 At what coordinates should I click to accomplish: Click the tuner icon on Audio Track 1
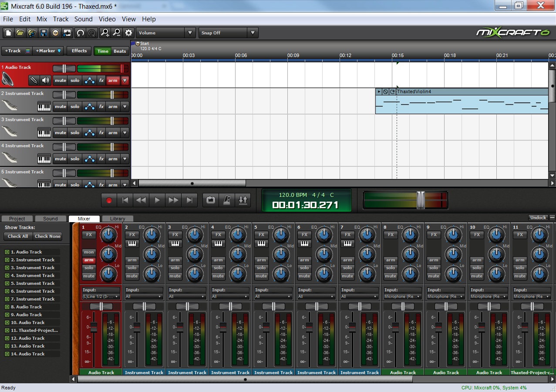pos(34,80)
